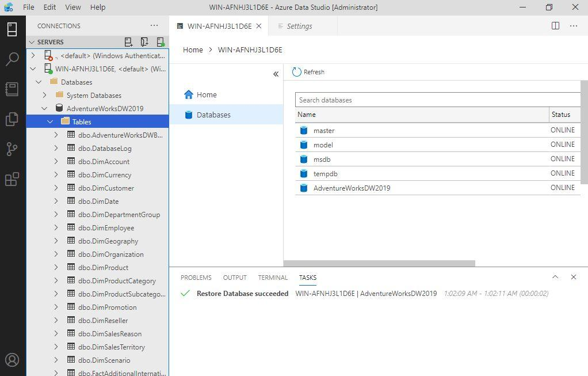588x376 pixels.
Task: Click the Home breadcrumb link
Action: click(x=193, y=50)
